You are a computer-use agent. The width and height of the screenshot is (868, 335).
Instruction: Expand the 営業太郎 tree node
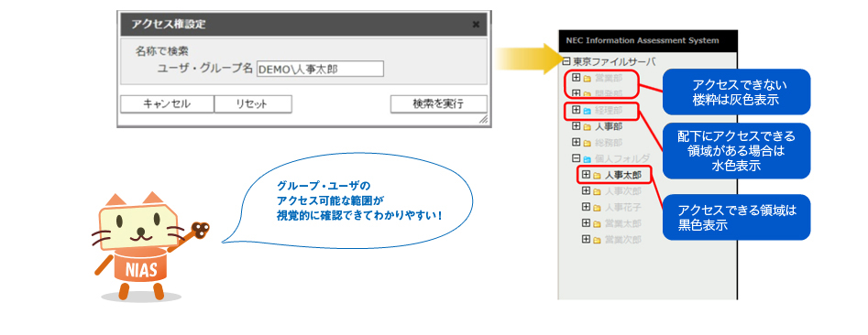pyautogui.click(x=586, y=222)
